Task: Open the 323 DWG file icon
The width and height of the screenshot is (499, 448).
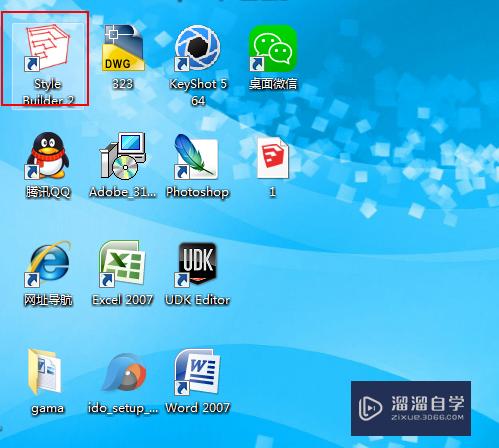Action: pos(123,48)
